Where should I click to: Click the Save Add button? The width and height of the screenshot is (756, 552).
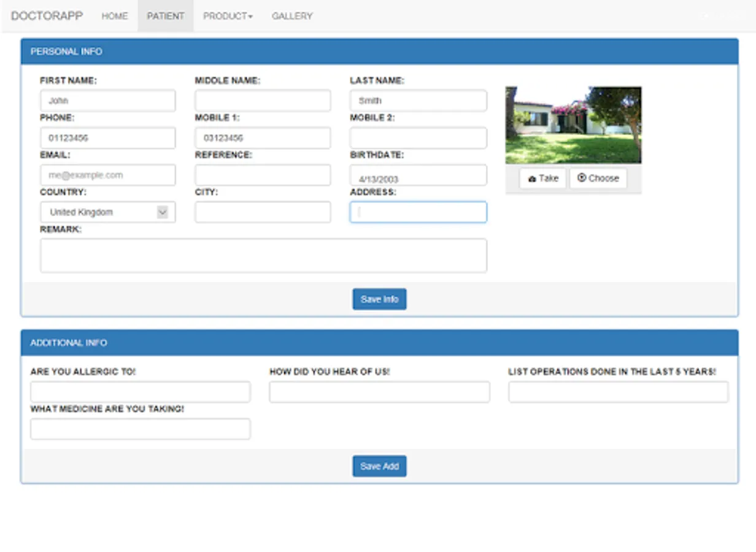click(x=379, y=466)
